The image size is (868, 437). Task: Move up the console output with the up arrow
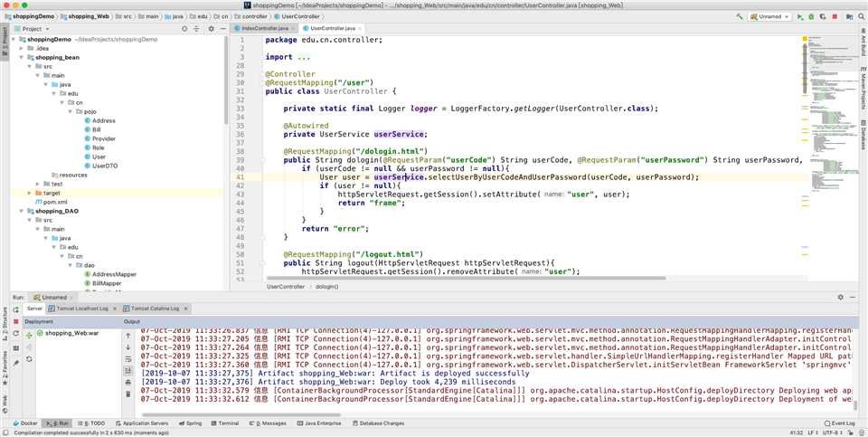(128, 335)
